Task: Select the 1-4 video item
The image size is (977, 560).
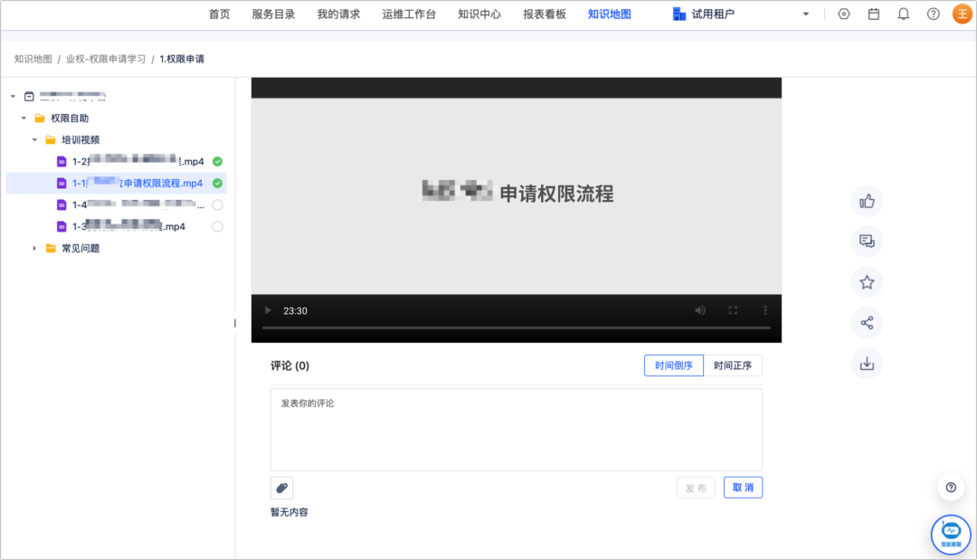Action: point(138,205)
